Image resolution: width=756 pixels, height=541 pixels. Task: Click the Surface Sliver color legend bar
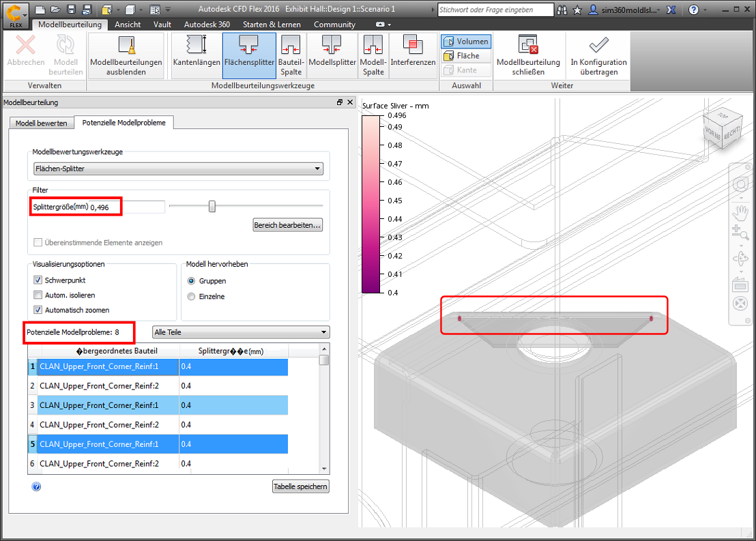click(x=370, y=204)
